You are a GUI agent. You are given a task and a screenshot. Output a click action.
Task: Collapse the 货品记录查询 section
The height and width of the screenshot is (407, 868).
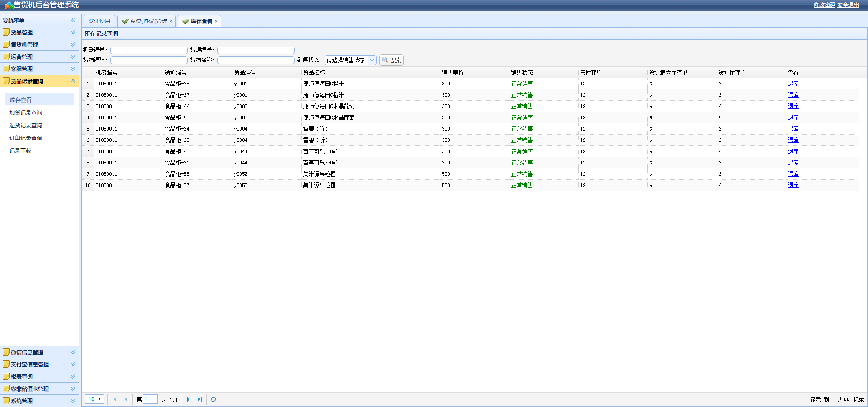[x=72, y=81]
